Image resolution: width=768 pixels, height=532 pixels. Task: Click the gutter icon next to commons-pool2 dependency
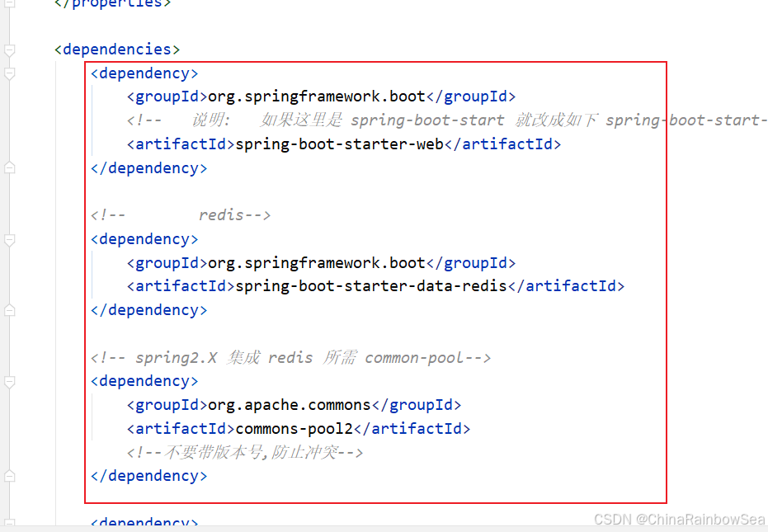click(x=8, y=382)
